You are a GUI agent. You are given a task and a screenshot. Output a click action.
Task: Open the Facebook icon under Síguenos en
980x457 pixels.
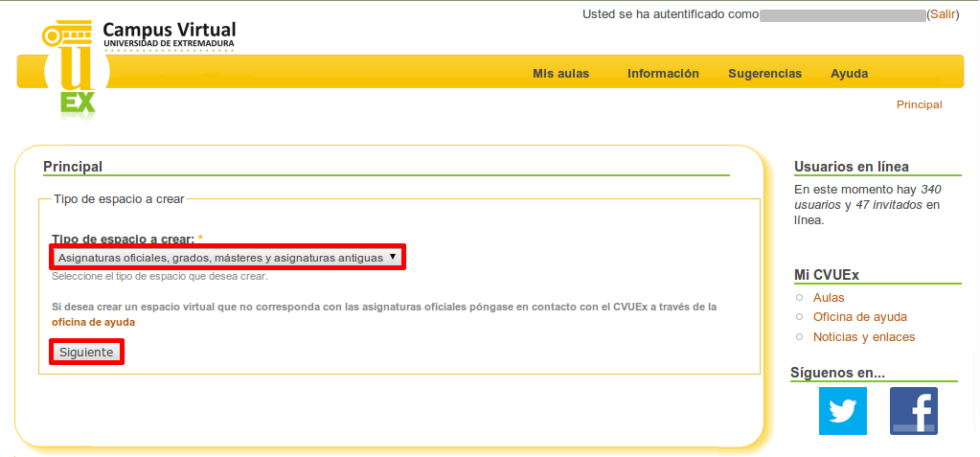[x=913, y=411]
